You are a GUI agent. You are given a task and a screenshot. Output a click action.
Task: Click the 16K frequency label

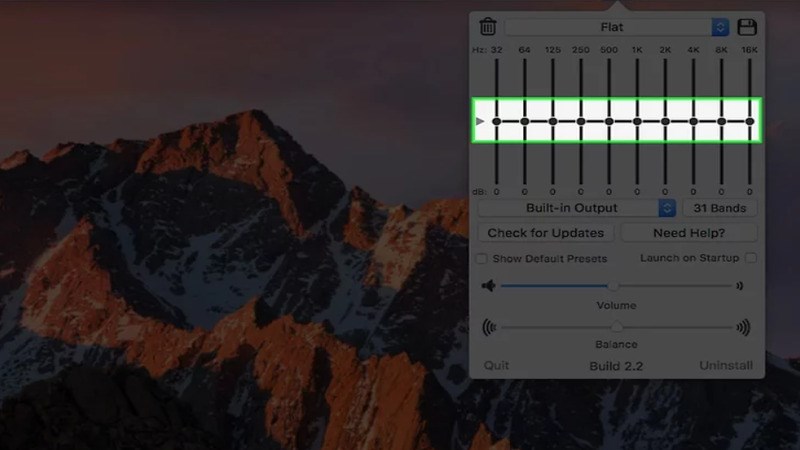point(749,49)
